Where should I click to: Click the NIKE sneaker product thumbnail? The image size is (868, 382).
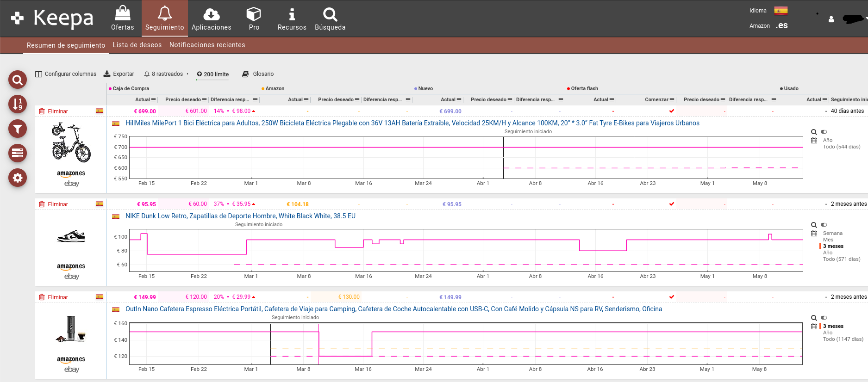pos(71,236)
